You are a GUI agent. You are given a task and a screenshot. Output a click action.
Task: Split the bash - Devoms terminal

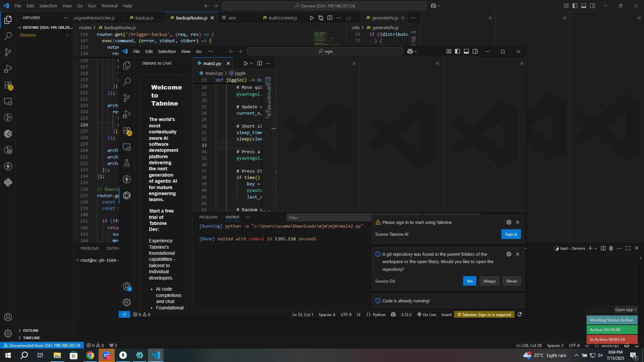tap(603, 248)
